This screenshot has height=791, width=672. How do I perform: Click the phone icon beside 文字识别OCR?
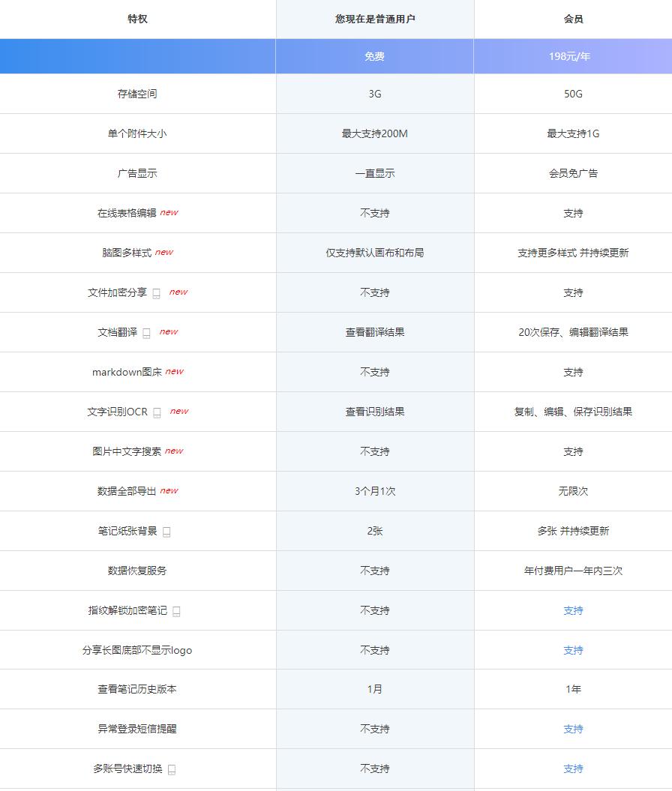(157, 411)
